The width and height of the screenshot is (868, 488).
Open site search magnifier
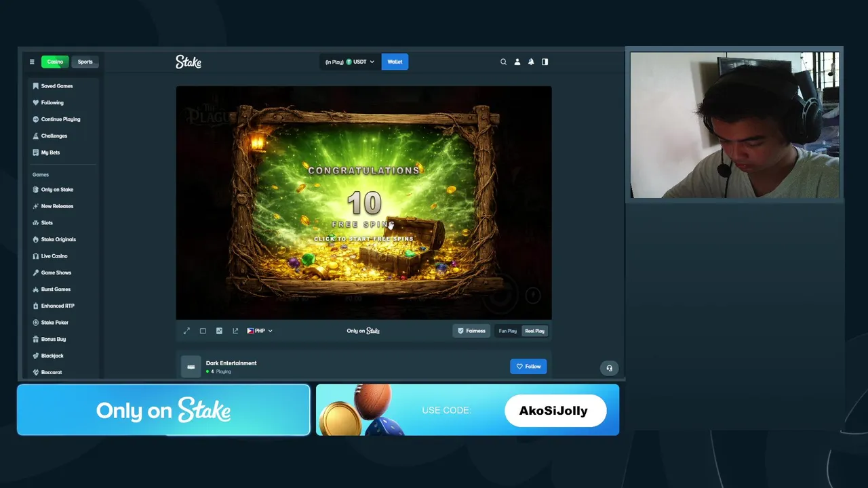pos(503,62)
